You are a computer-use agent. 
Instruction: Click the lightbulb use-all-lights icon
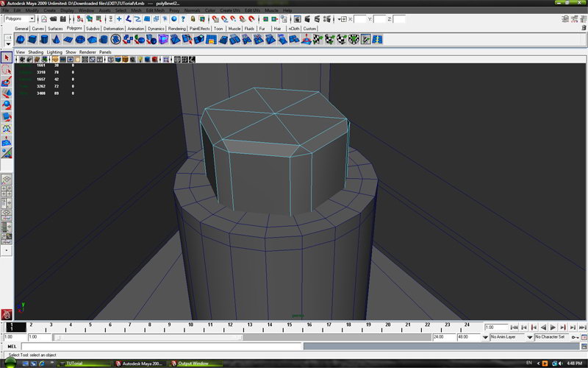(140, 60)
